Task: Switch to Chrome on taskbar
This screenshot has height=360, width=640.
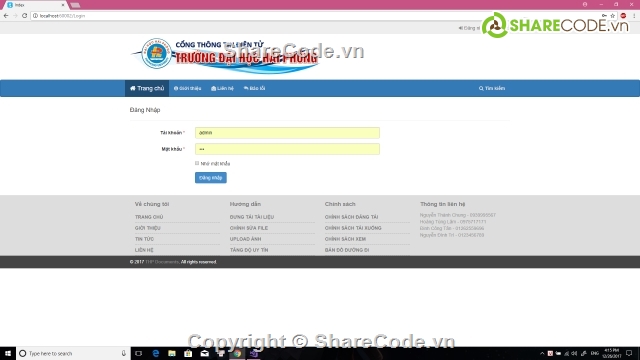Action: (x=237, y=353)
